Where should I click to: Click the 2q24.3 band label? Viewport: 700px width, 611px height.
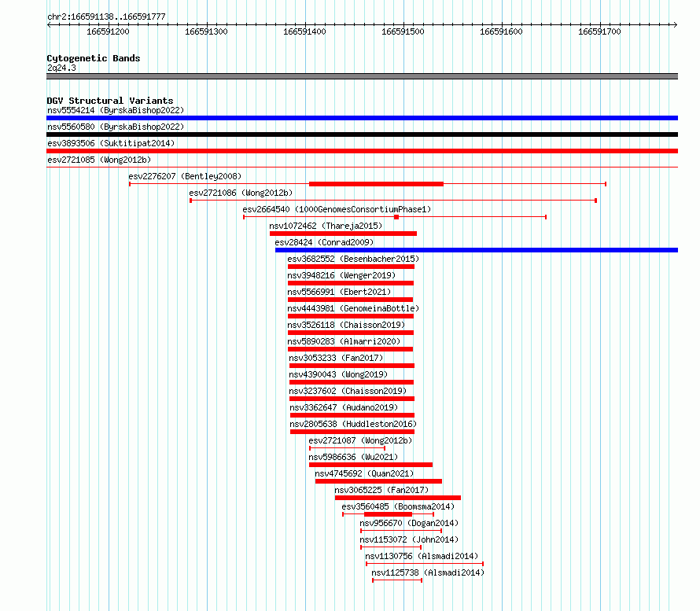61,68
